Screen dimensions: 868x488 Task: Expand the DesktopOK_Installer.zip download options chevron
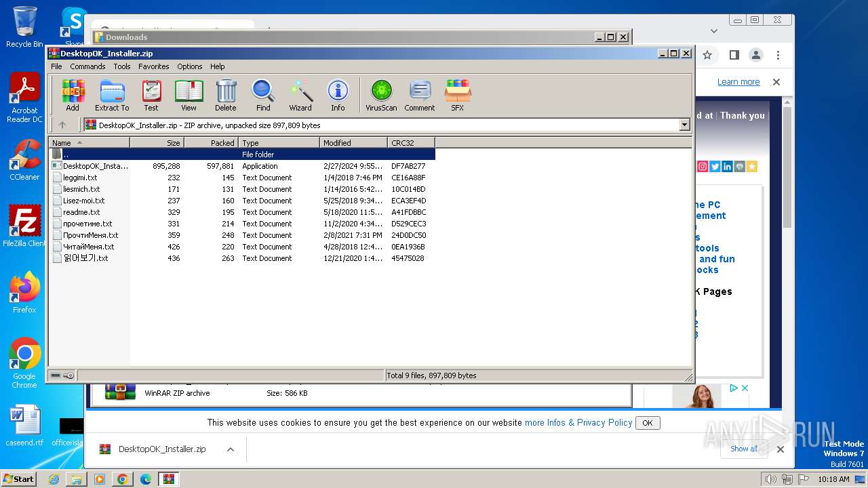[x=231, y=449]
